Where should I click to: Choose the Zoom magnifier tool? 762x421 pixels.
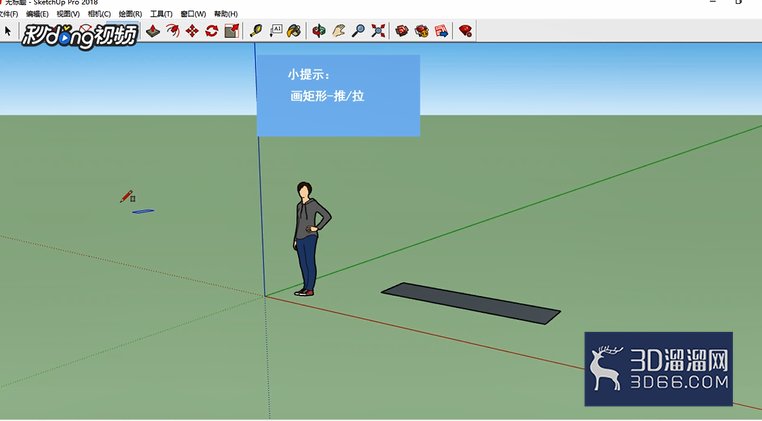pyautogui.click(x=358, y=31)
